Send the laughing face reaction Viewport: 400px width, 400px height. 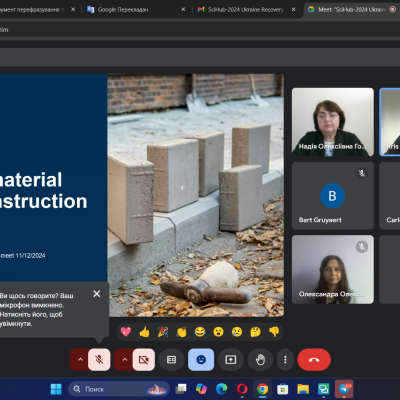200,332
